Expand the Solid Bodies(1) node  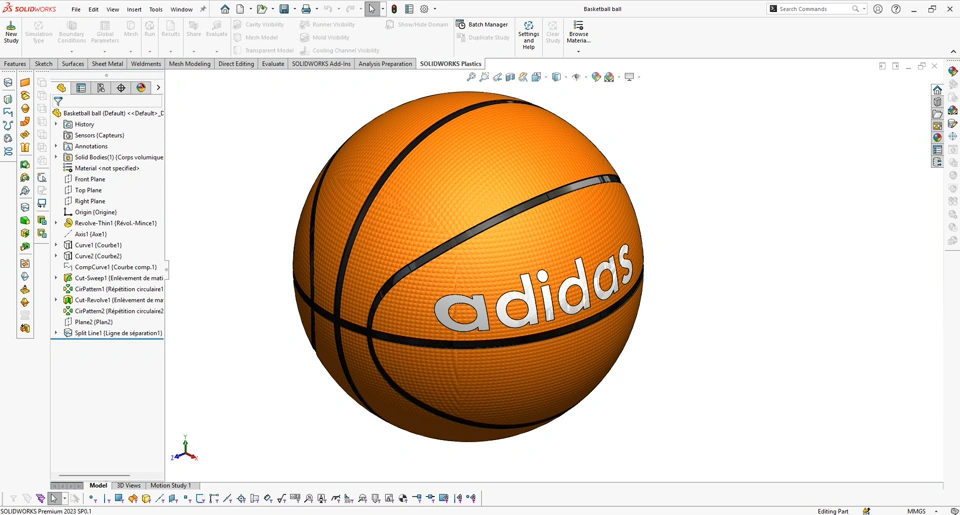pos(56,157)
